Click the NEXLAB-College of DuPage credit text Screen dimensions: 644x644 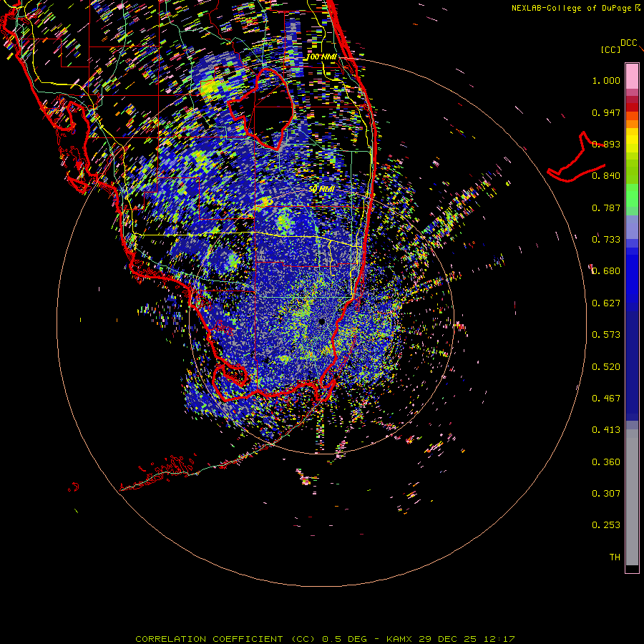pyautogui.click(x=576, y=8)
